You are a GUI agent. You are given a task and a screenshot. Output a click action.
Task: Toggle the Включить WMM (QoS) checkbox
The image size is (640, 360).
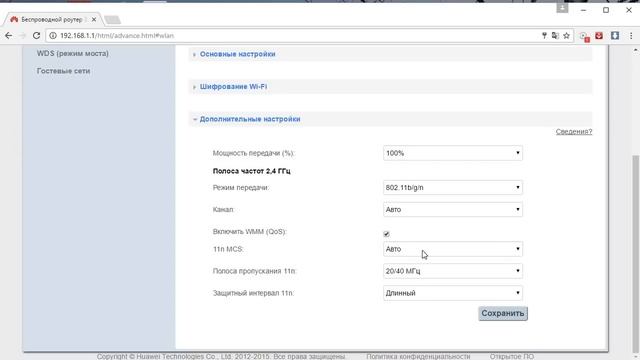pyautogui.click(x=387, y=234)
